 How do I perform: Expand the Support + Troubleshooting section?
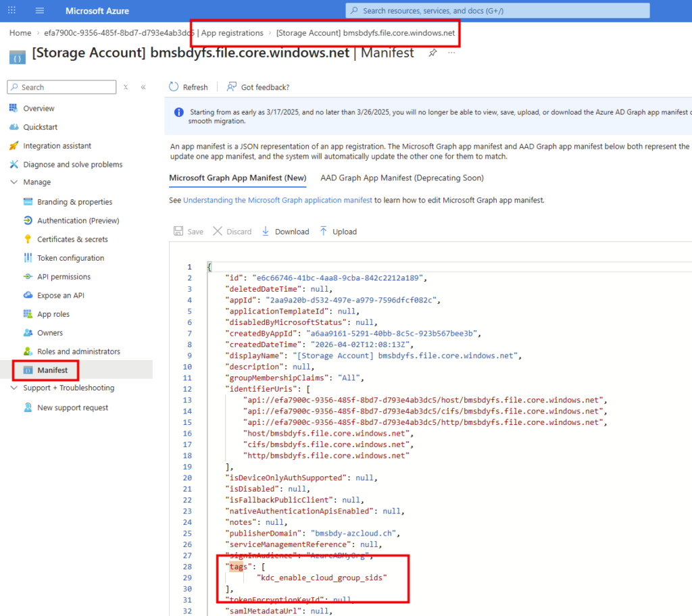(x=14, y=388)
